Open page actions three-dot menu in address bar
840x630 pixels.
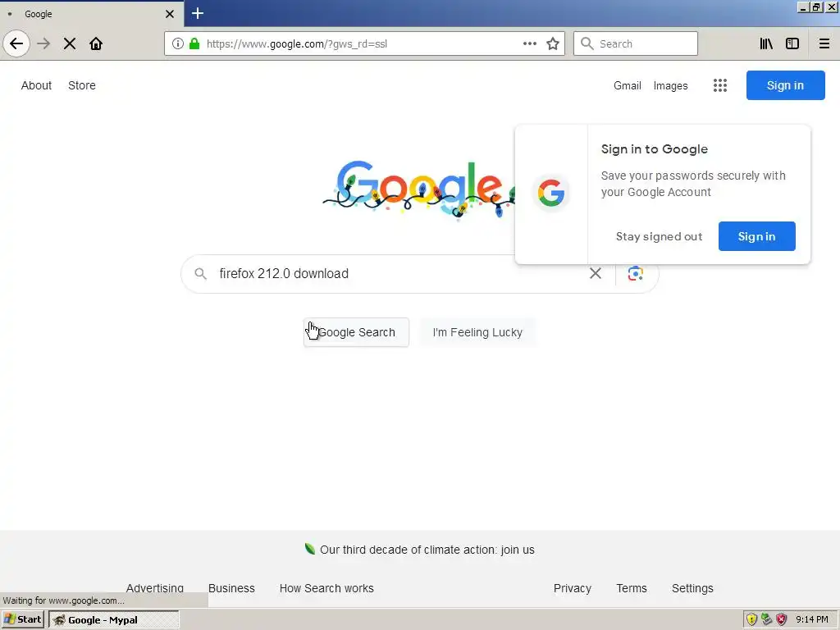pos(529,43)
